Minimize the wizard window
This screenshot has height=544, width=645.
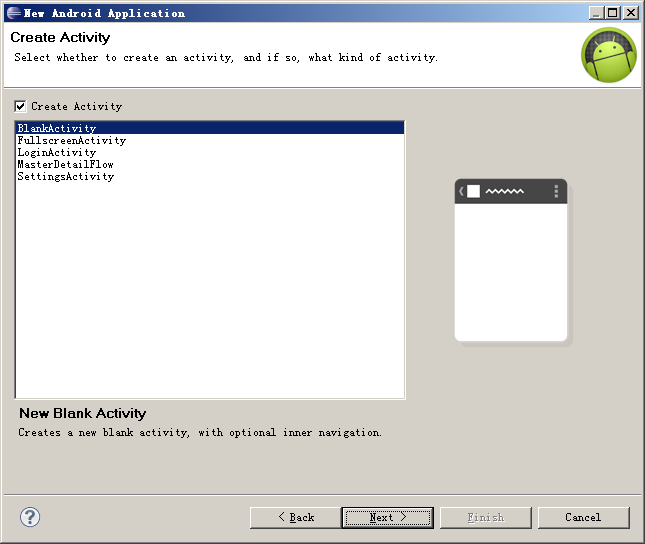[x=596, y=13]
